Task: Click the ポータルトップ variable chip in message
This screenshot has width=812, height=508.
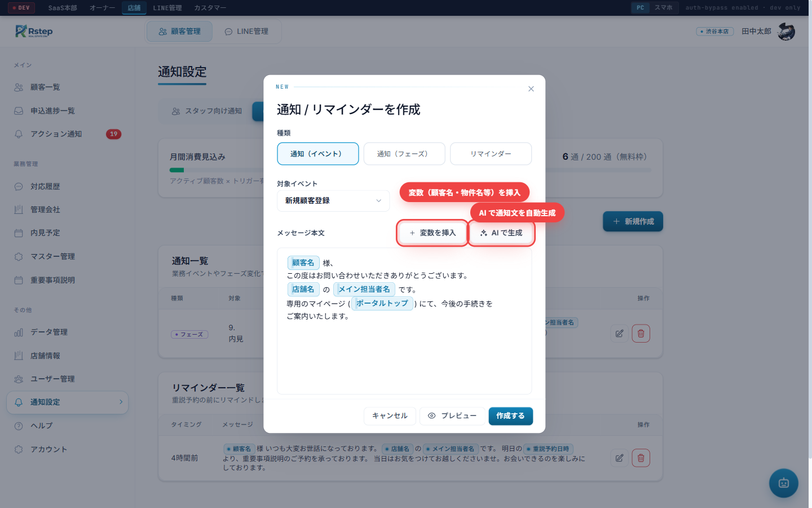Action: pyautogui.click(x=382, y=303)
